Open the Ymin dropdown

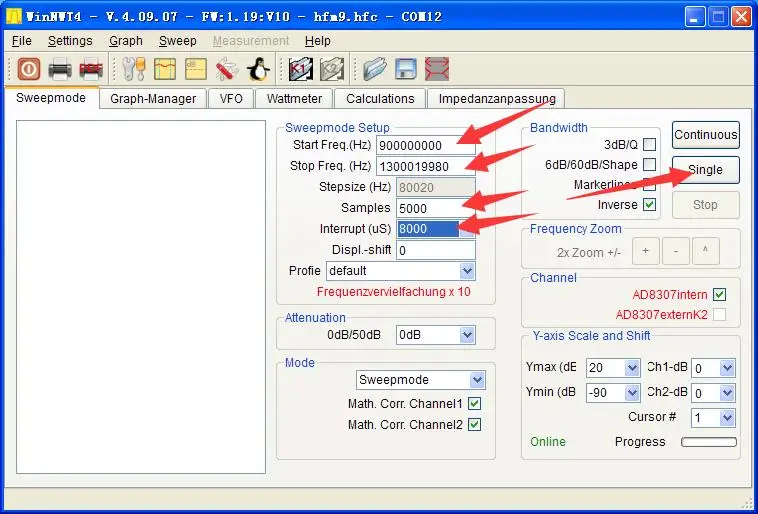coord(613,393)
